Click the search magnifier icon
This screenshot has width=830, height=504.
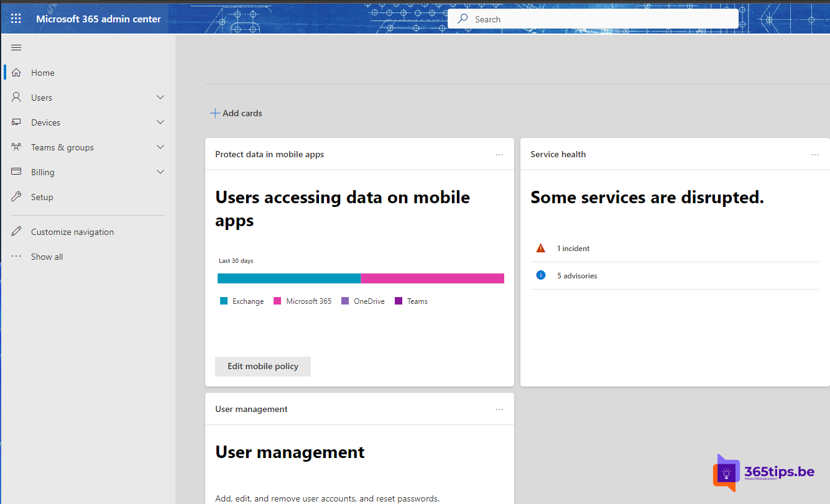click(463, 19)
